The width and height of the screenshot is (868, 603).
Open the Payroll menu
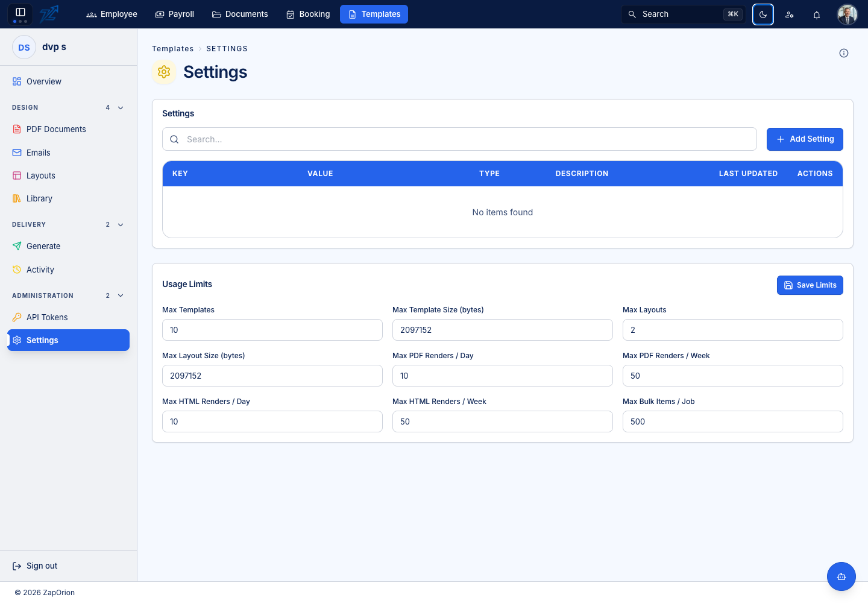pyautogui.click(x=175, y=14)
